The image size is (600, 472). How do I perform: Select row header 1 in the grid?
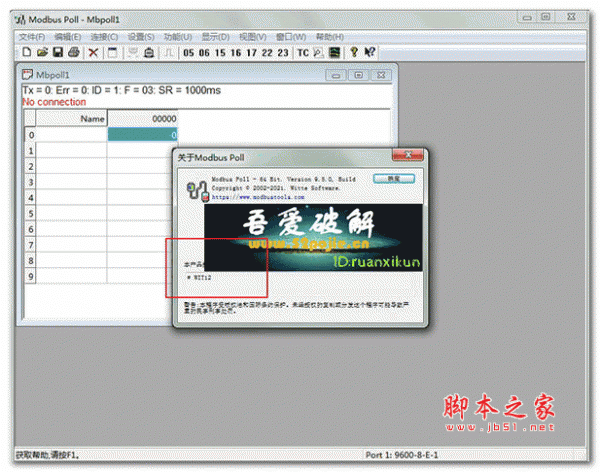(x=30, y=150)
